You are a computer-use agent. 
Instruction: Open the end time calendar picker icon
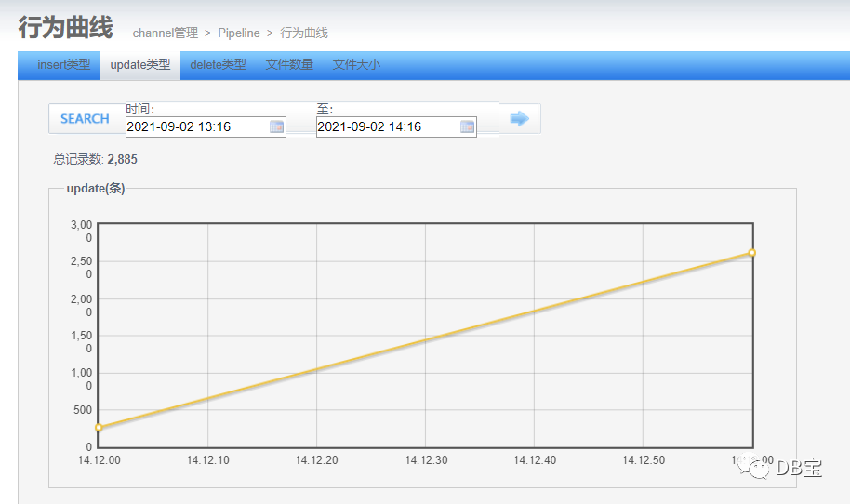(467, 126)
